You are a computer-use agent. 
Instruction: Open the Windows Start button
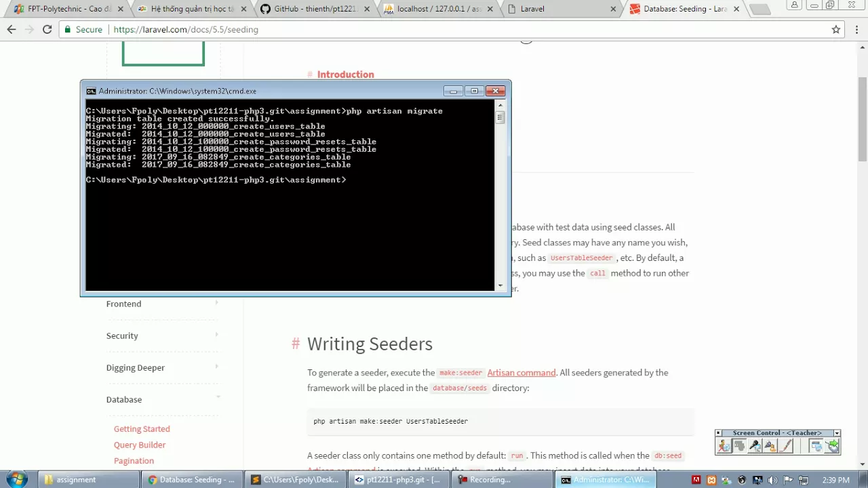pyautogui.click(x=17, y=479)
